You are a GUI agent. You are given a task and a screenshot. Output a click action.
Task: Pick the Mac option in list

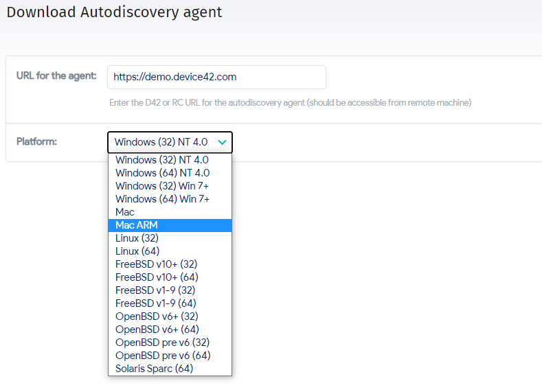tap(170, 212)
